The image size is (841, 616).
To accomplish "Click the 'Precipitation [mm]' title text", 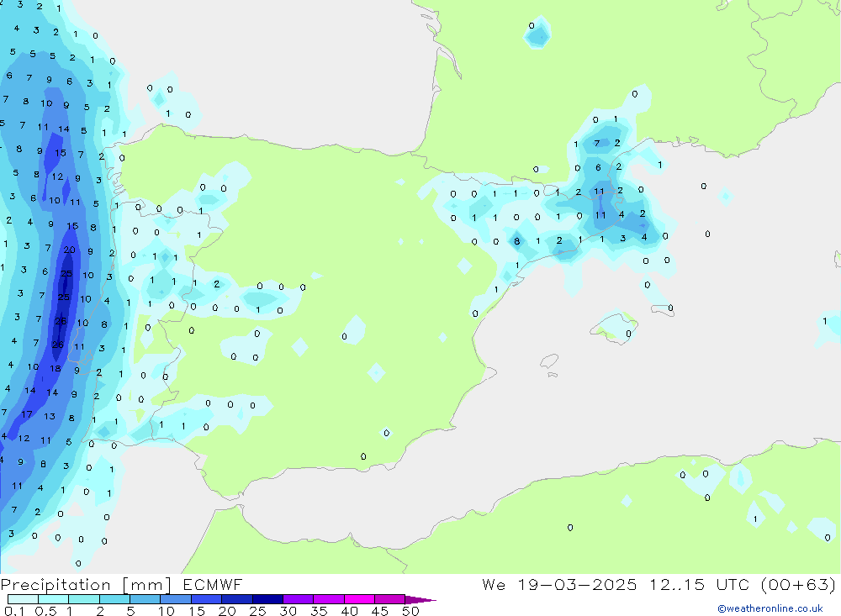I will point(86,585).
